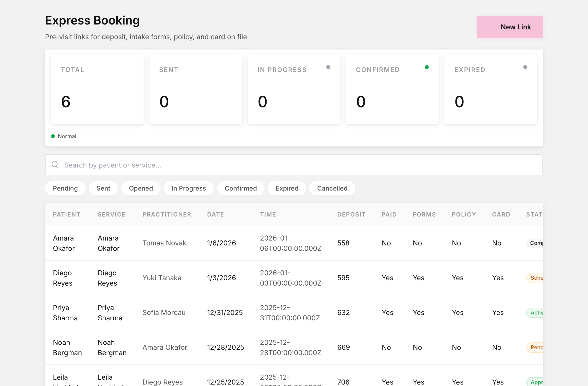The image size is (588, 386).
Task: Click deposit value 595
Action: [343, 278]
